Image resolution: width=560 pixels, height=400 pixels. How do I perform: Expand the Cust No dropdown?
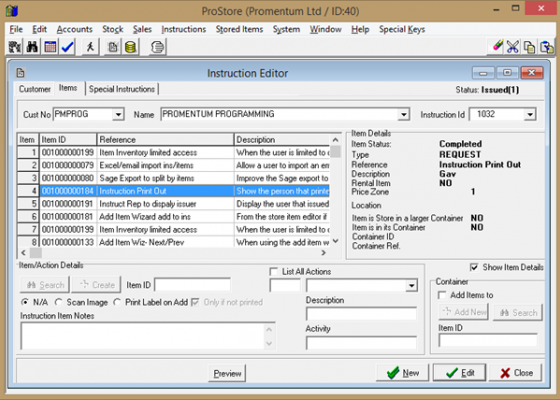118,115
